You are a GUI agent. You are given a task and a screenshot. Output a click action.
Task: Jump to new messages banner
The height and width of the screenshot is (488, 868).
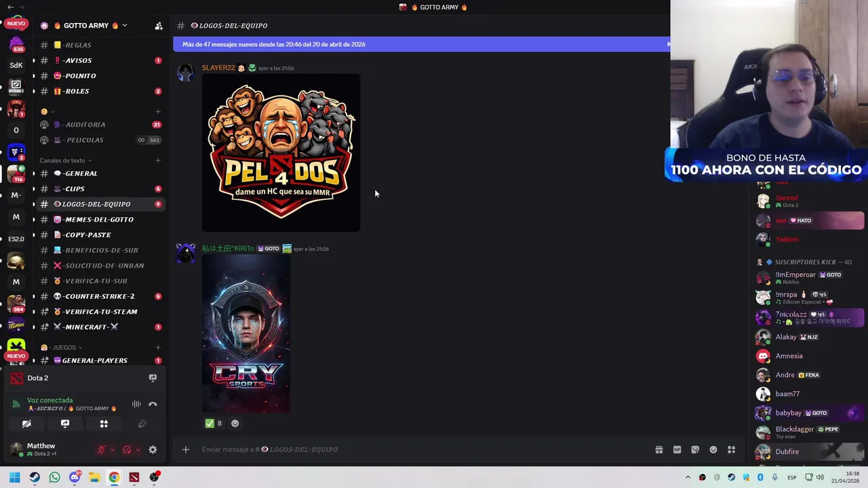(422, 44)
